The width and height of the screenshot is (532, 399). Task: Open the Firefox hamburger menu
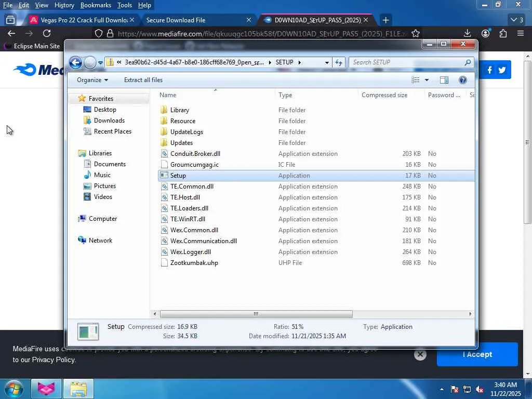[x=521, y=33]
